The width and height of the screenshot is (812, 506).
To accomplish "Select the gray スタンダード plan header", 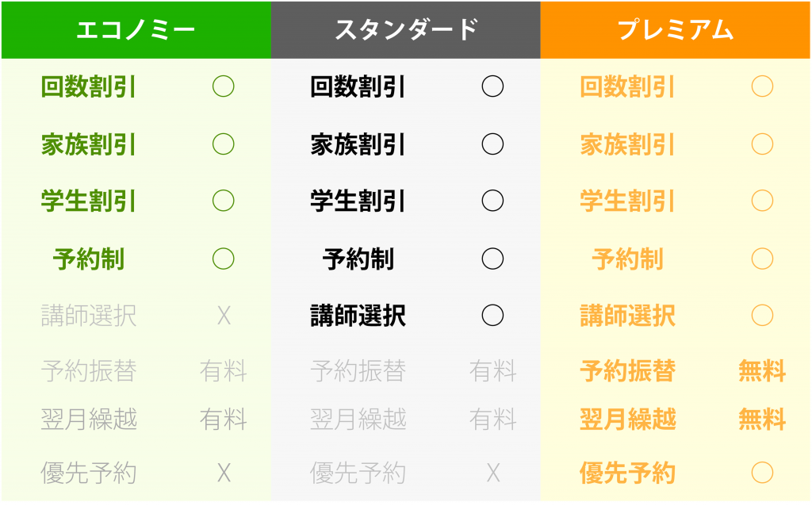I will pyautogui.click(x=405, y=30).
